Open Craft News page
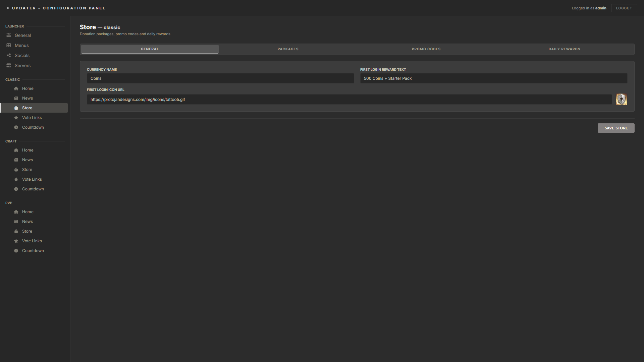This screenshot has height=362, width=644. [34, 160]
